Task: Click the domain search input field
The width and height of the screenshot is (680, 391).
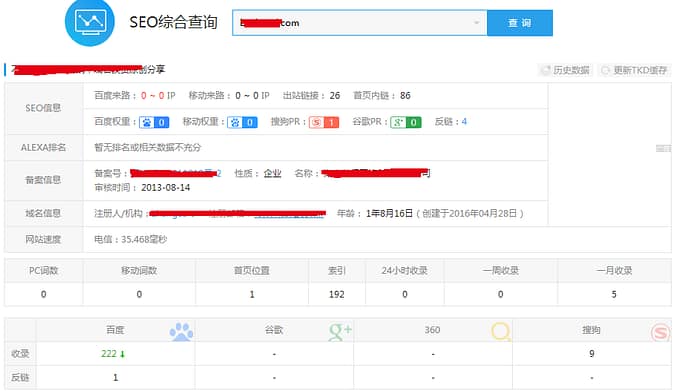Action: 360,23
